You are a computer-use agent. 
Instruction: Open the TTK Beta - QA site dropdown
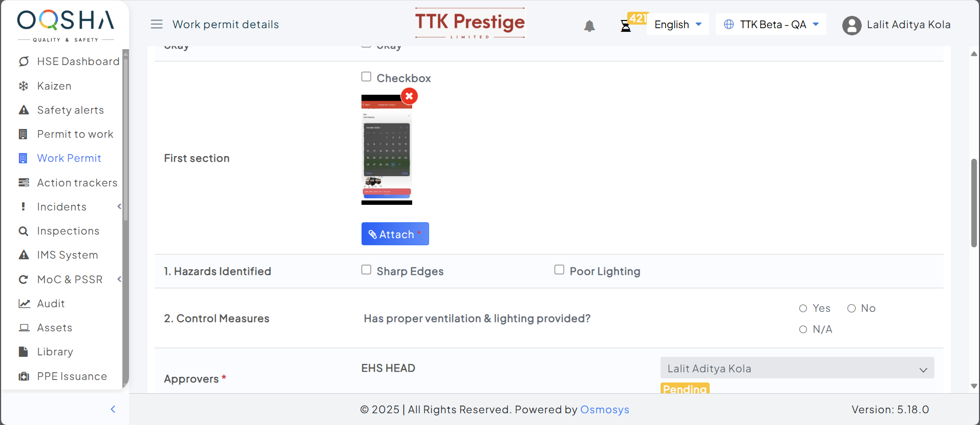(771, 25)
